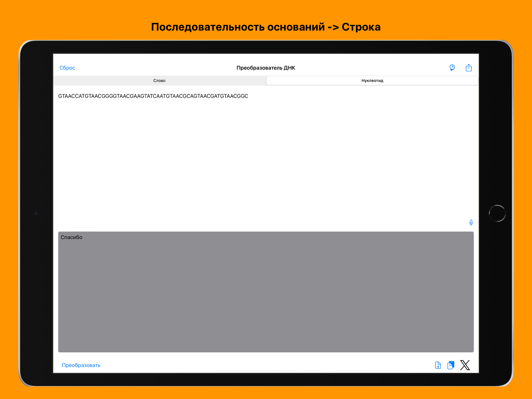Tap the share icon in the header
Viewport: 532px width, 399px height.
click(469, 68)
